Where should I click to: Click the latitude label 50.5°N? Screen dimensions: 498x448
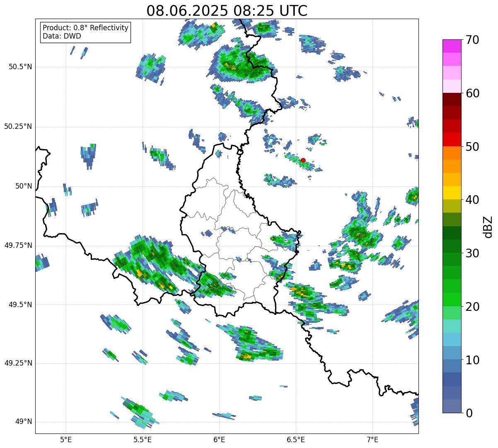pos(21,67)
